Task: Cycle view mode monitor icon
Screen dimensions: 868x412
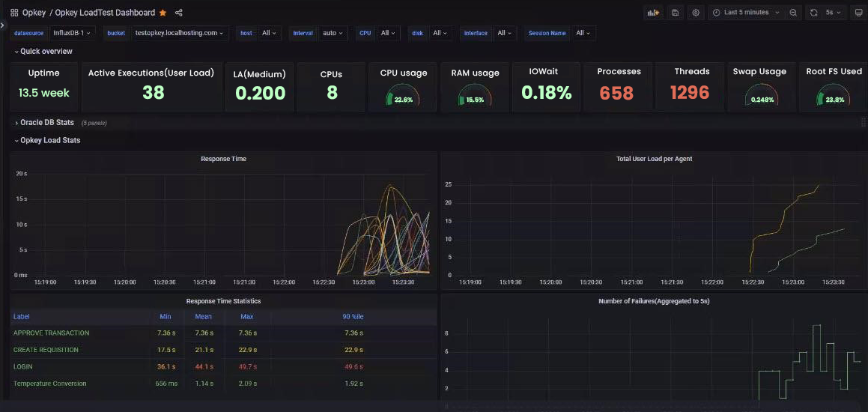Action: pos(858,13)
